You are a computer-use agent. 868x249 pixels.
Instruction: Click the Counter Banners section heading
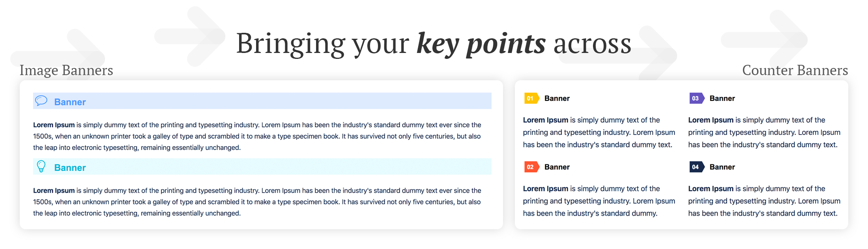coord(795,70)
